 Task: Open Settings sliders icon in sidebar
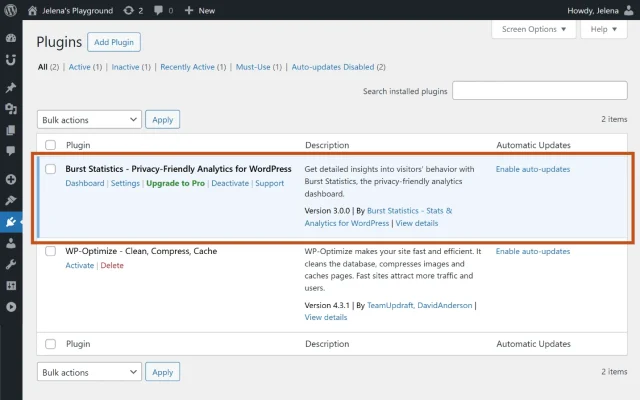pos(11,285)
